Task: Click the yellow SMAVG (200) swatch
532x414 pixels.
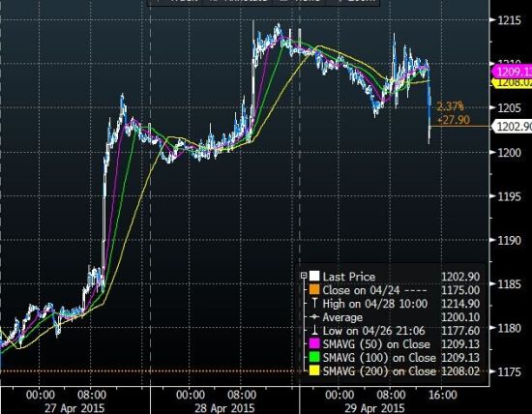Action: (314, 370)
